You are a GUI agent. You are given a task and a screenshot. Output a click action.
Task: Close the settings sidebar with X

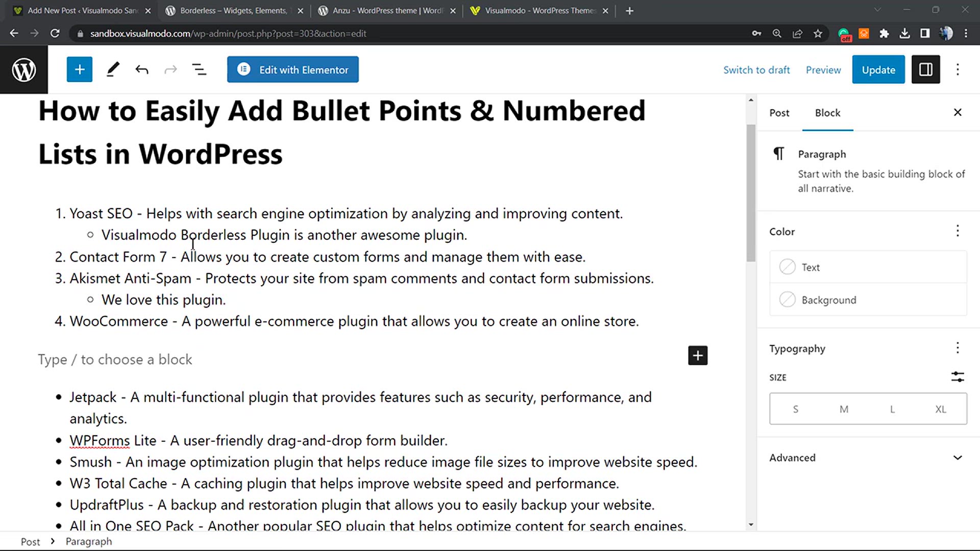tap(958, 112)
